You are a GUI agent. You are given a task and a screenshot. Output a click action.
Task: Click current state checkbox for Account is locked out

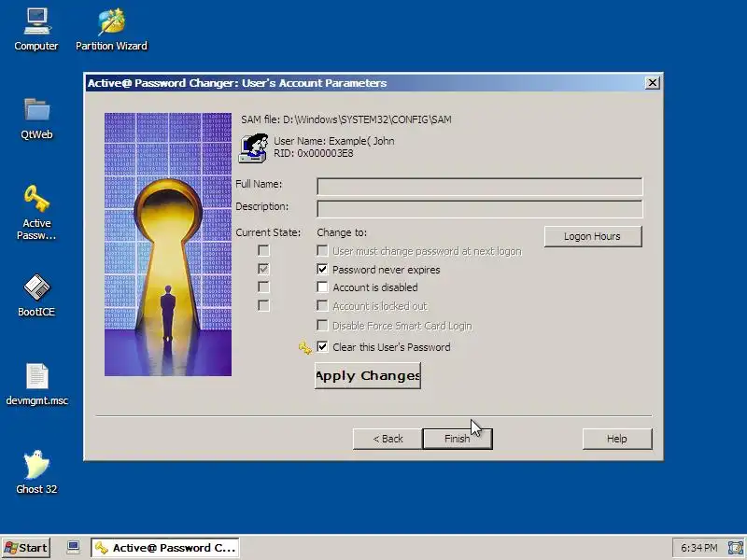click(263, 305)
